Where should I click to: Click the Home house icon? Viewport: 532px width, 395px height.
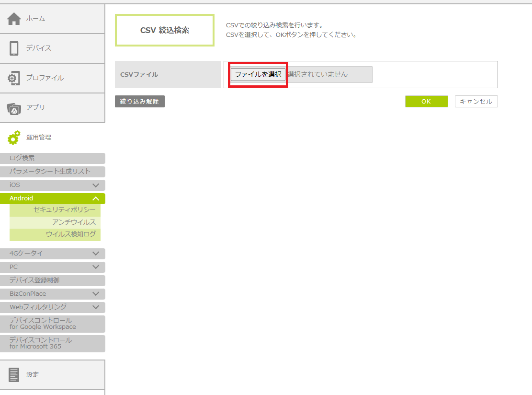coord(14,19)
